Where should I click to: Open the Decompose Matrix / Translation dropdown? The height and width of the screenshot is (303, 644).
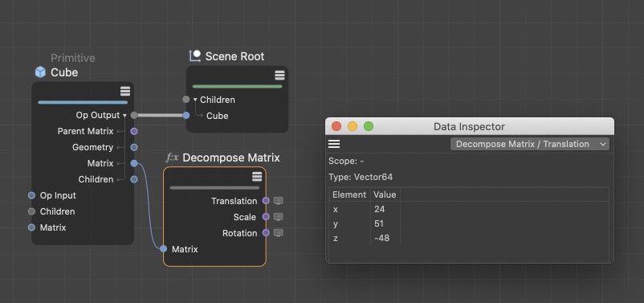529,145
